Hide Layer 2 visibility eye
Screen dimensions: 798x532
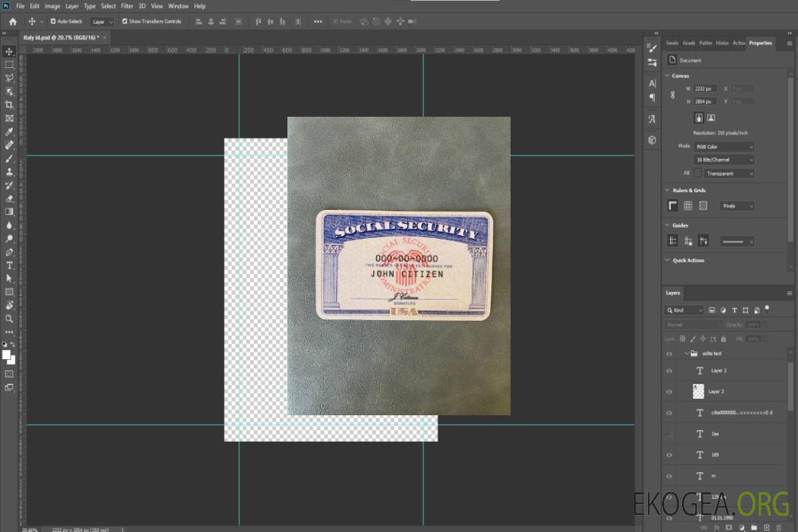(669, 371)
